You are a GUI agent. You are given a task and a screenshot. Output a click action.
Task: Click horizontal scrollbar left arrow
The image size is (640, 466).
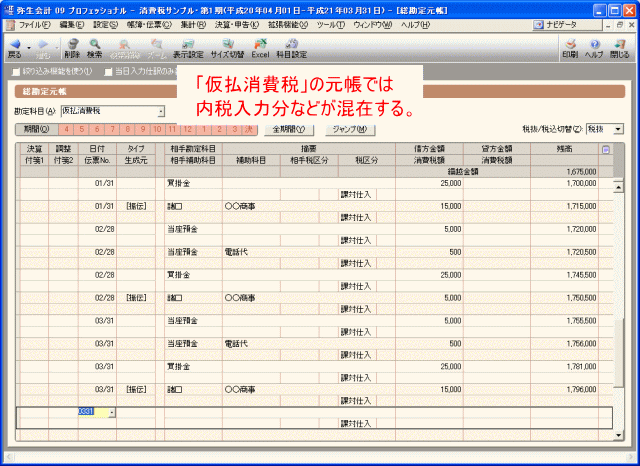(9, 456)
